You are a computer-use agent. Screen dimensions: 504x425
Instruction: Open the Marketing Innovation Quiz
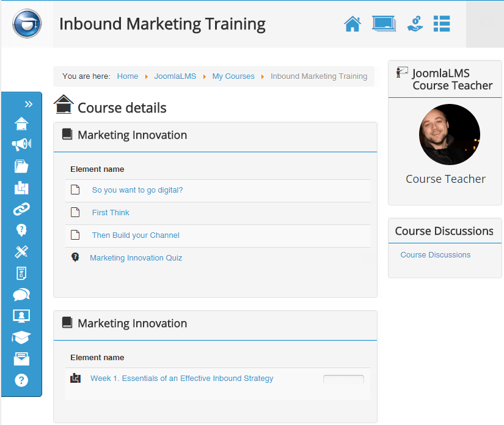136,257
